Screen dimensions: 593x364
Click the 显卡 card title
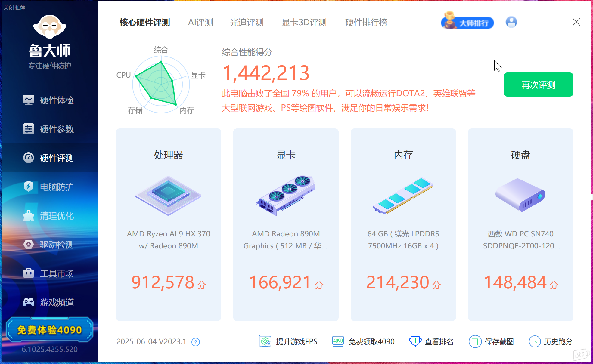286,155
